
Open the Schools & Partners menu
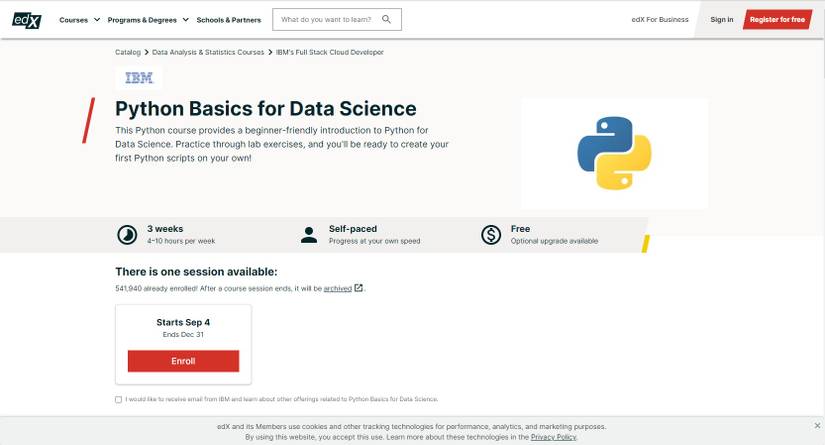pyautogui.click(x=229, y=19)
